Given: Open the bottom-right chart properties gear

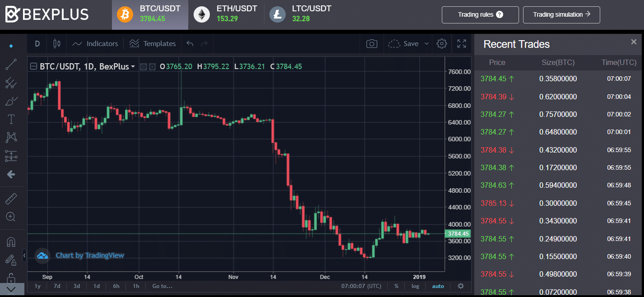Looking at the screenshot, I should click(460, 286).
